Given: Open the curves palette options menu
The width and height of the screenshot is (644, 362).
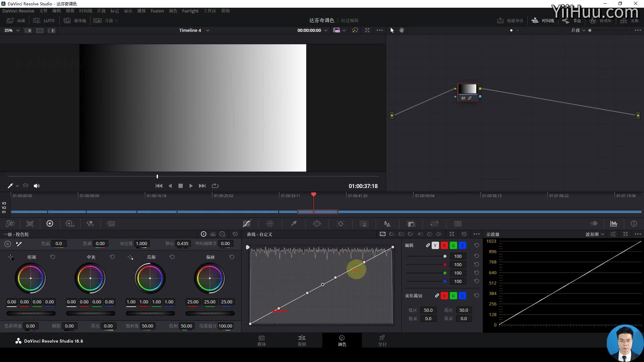Looking at the screenshot, I should (x=477, y=234).
